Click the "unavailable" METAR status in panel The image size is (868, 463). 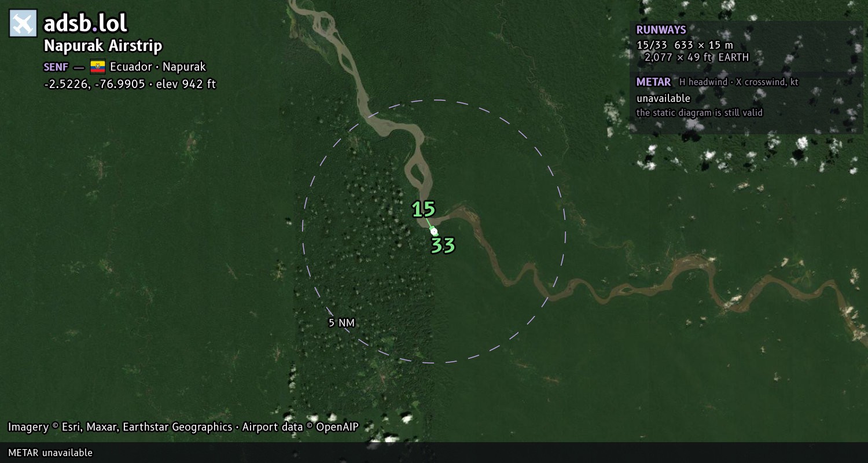(663, 98)
